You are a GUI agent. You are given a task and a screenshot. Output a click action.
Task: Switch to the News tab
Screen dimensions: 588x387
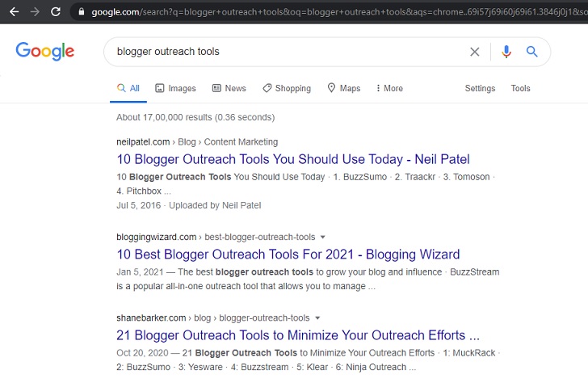(x=229, y=89)
